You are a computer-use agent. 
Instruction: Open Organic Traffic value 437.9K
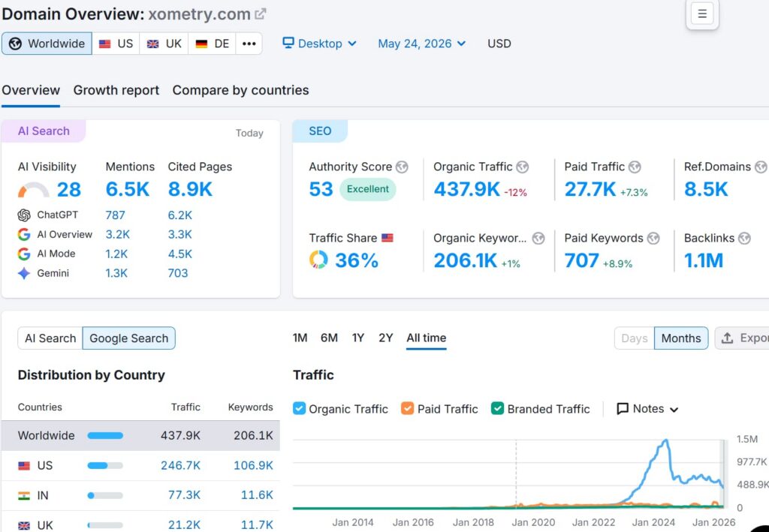466,189
